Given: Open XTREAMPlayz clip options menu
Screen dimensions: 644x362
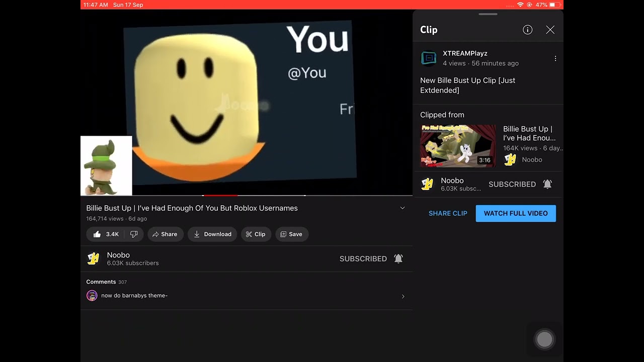Looking at the screenshot, I should [555, 58].
